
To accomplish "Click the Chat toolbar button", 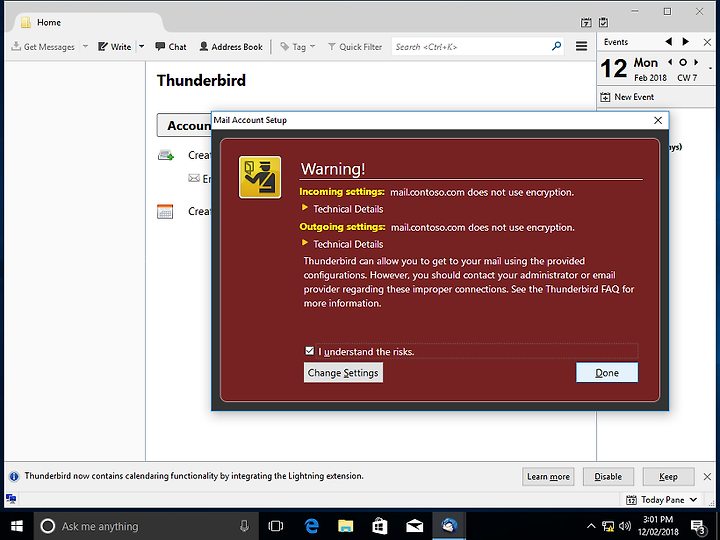I will pos(171,47).
